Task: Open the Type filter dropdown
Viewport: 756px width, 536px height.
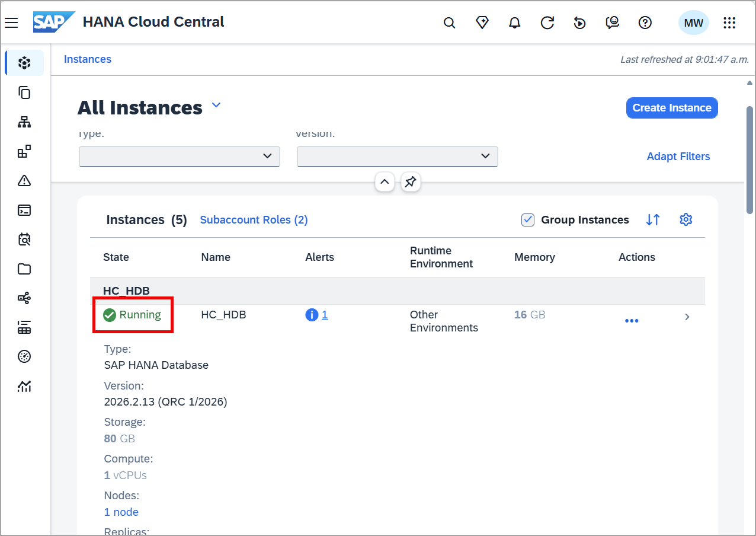Action: coord(180,156)
